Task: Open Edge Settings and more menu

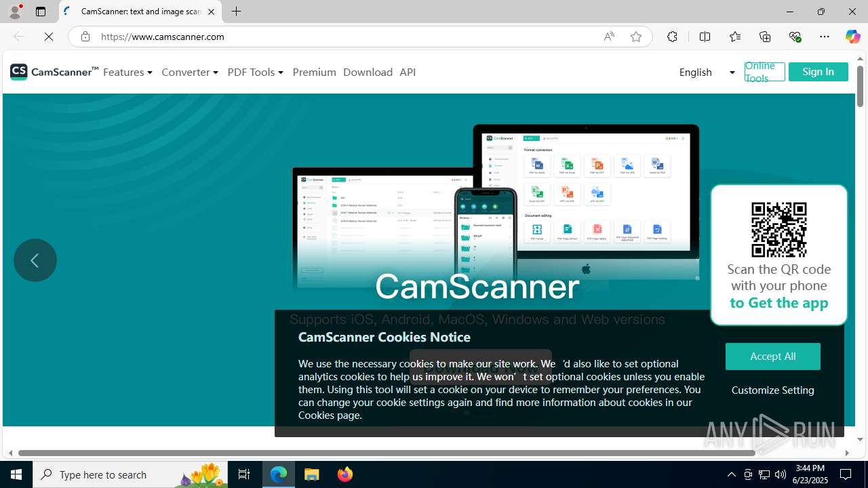Action: [x=825, y=37]
